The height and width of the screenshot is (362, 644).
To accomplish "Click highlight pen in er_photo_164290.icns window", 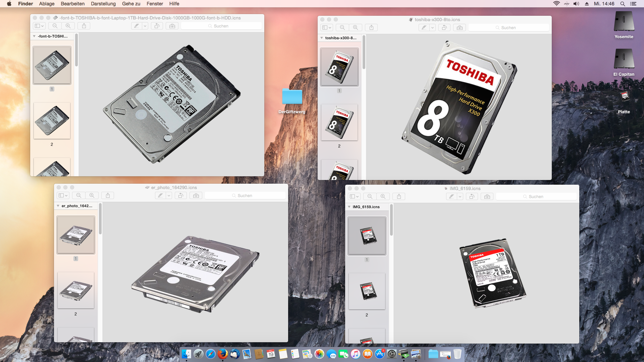I will (x=161, y=195).
